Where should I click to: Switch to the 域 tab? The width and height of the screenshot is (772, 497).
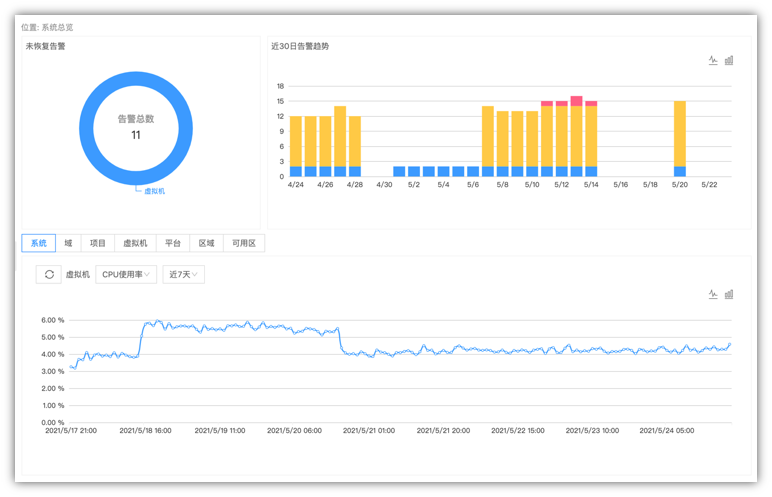point(68,243)
